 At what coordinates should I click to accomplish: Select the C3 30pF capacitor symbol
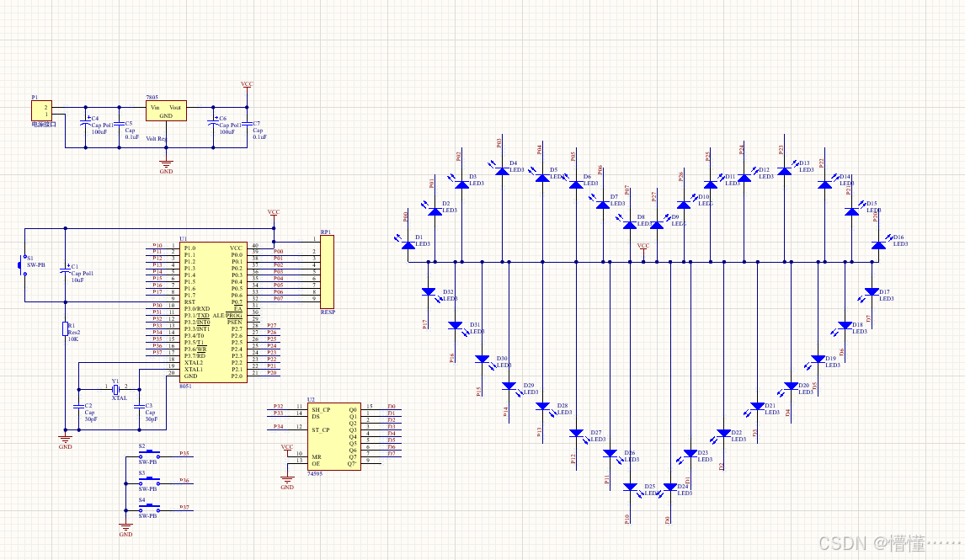139,406
